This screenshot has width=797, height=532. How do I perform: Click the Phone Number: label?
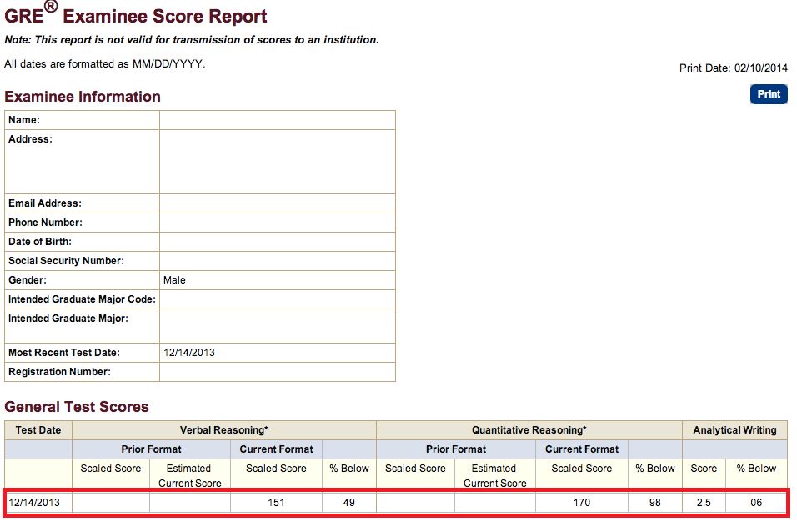click(x=45, y=223)
